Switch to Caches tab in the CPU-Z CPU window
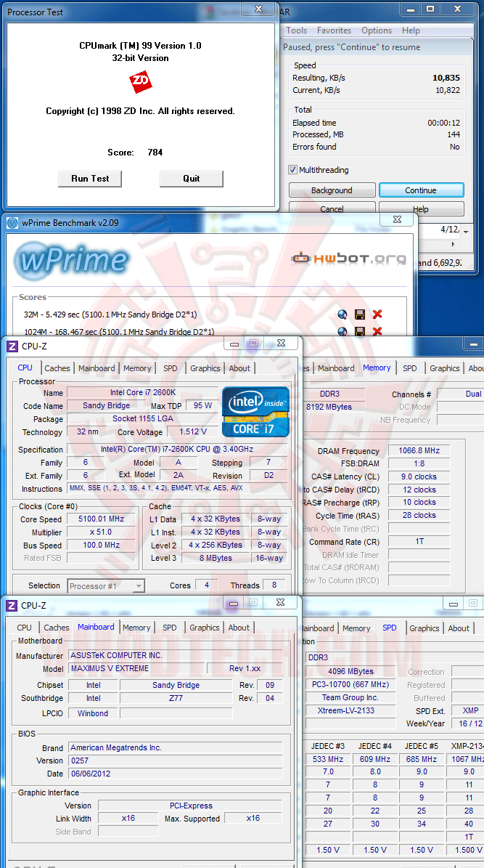Image resolution: width=484 pixels, height=868 pixels. [57, 368]
